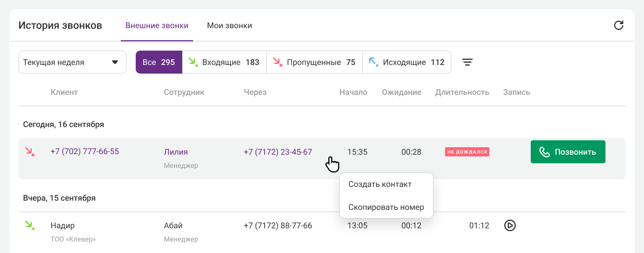Filter by Входящие calls
Screen dimensions: 644x253
click(x=224, y=62)
